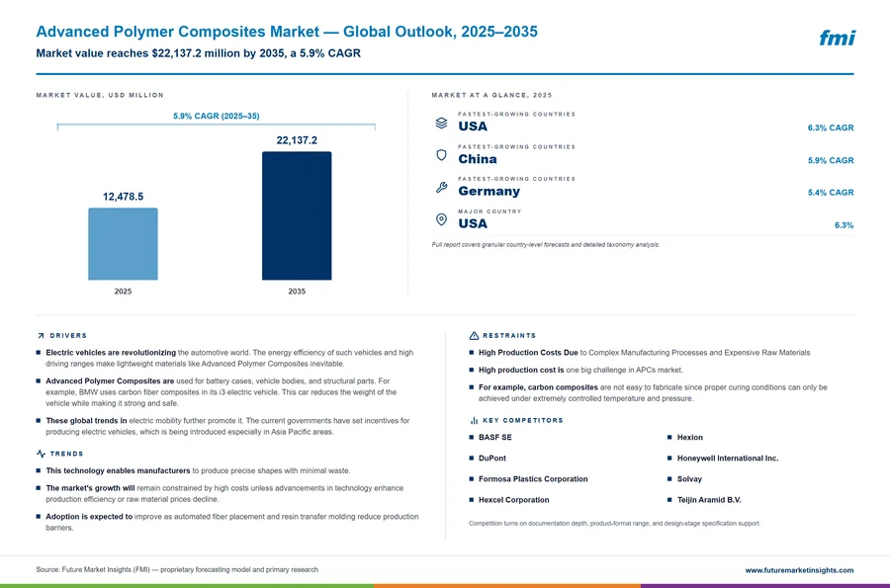Click the competition turns on documentation depth note
Viewport: 890px width, 588px height.
[x=614, y=524]
